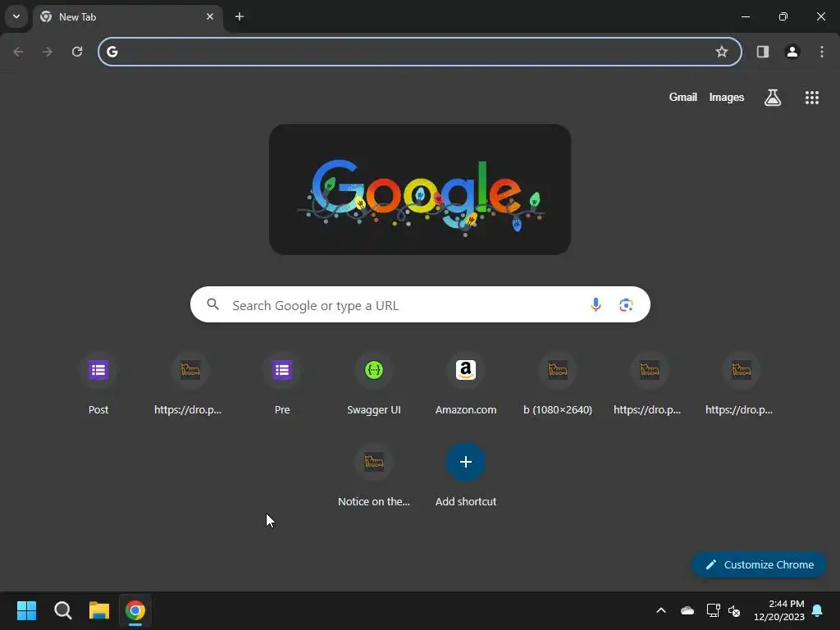The height and width of the screenshot is (630, 840).
Task: Focus the address bar
Action: point(420,52)
